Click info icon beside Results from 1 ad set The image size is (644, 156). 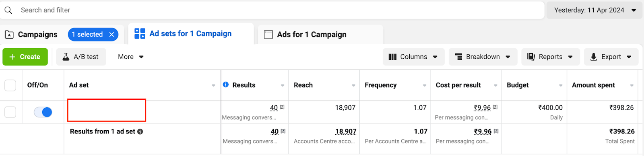coord(140,131)
